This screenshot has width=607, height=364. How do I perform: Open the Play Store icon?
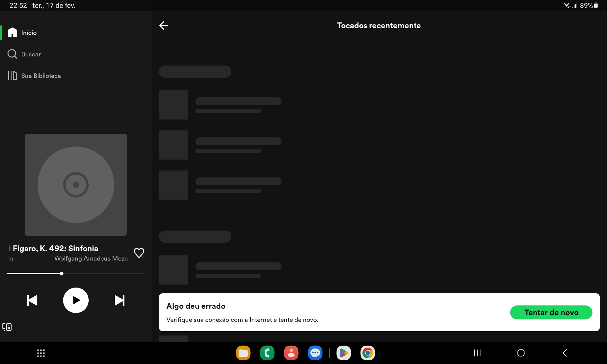[x=344, y=353]
